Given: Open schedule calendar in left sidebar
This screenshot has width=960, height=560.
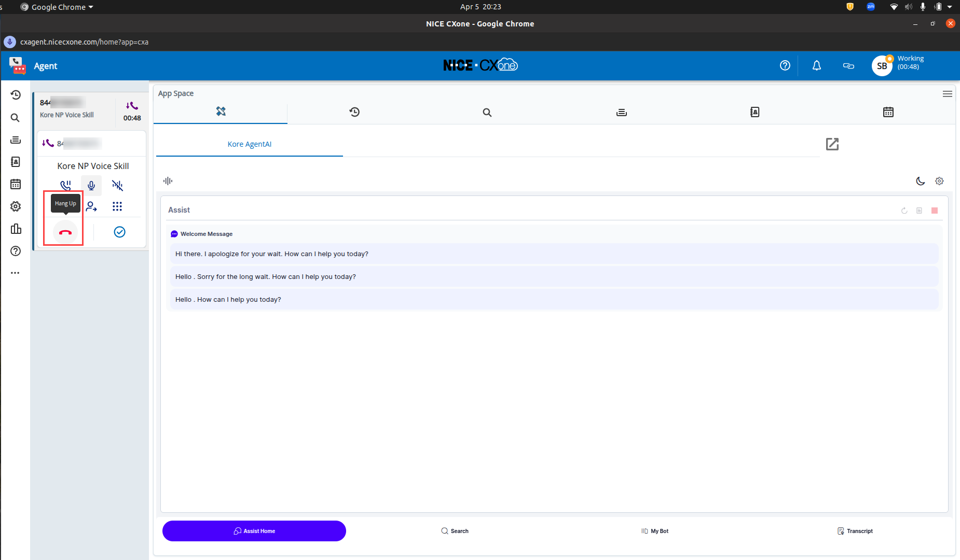Looking at the screenshot, I should 16,184.
